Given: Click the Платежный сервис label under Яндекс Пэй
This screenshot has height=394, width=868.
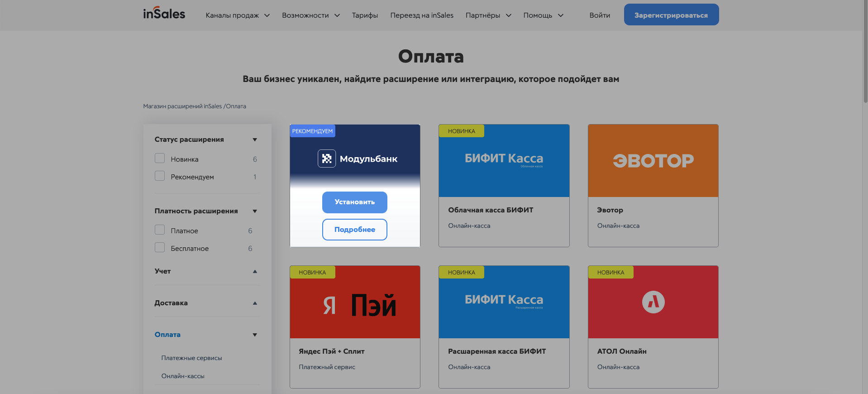Looking at the screenshot, I should [x=327, y=367].
